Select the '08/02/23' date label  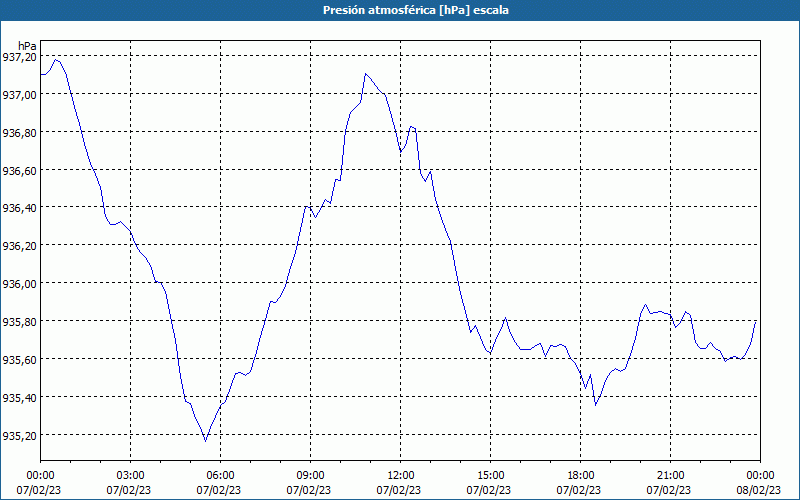point(760,490)
